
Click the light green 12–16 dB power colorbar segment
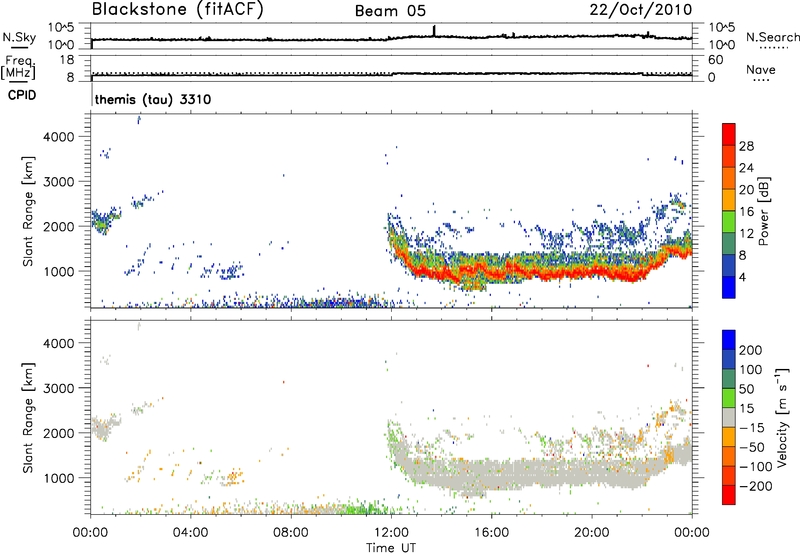(x=729, y=222)
